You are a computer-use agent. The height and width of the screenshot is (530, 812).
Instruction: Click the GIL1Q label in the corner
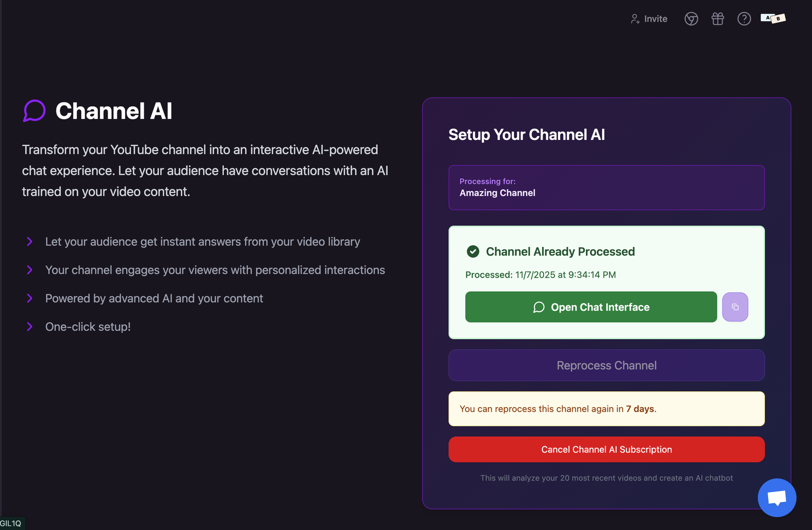(11, 523)
